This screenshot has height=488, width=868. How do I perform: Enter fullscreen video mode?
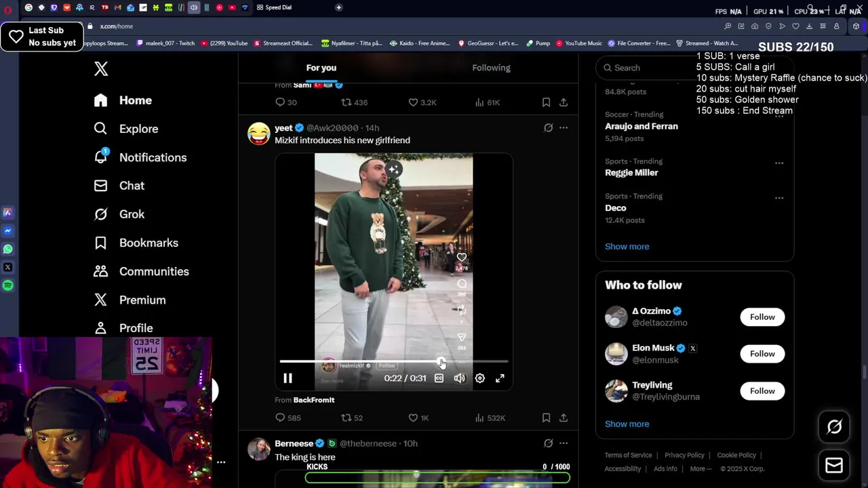(x=500, y=379)
